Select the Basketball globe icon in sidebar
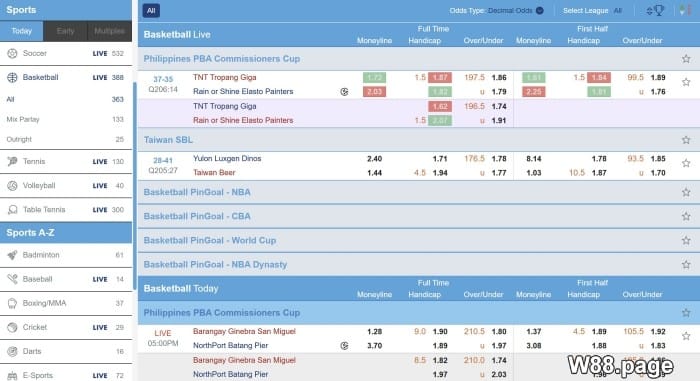700x381 pixels. (x=12, y=78)
